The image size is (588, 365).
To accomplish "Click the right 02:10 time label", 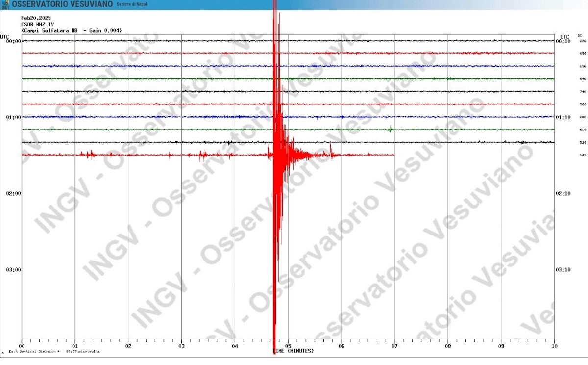I will (x=563, y=193).
